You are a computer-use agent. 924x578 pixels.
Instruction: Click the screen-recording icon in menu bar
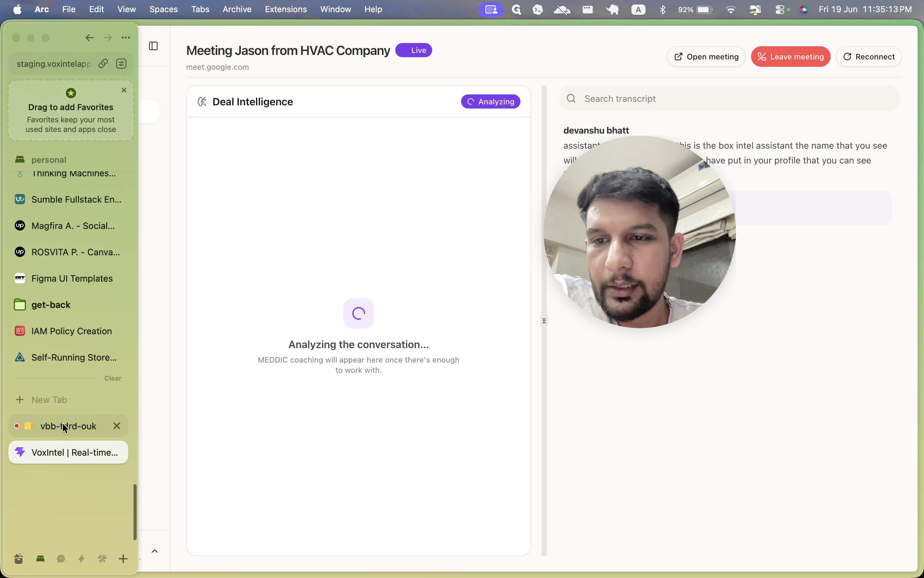491,9
